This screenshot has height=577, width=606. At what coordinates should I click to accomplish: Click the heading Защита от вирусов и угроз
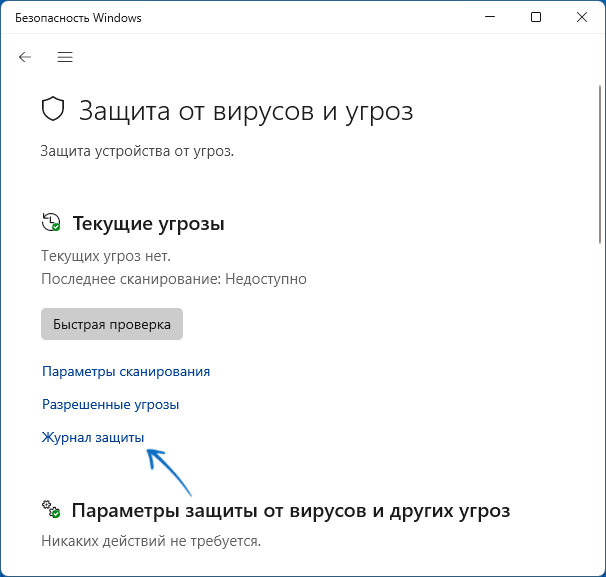(x=246, y=111)
